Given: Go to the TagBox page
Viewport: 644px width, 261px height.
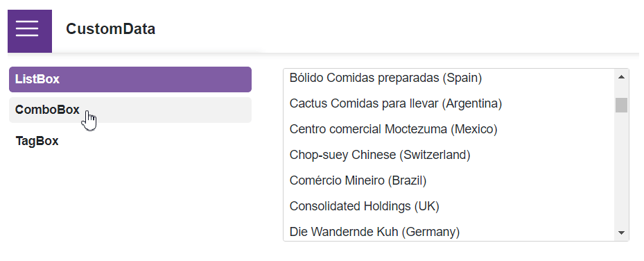Looking at the screenshot, I should [x=130, y=141].
